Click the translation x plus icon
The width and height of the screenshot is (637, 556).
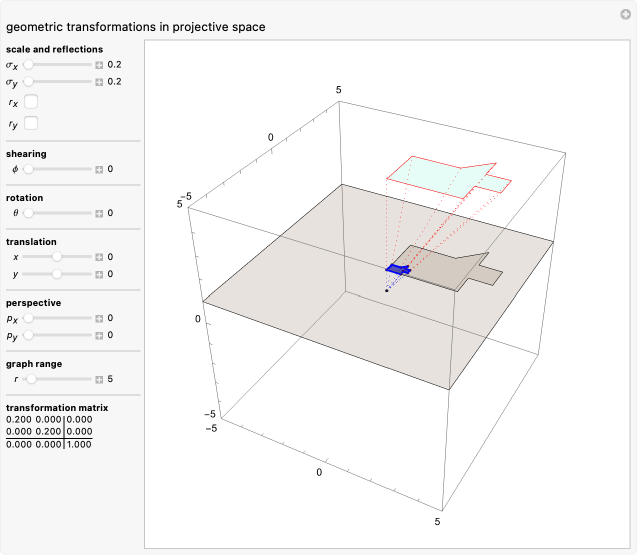pos(99,257)
